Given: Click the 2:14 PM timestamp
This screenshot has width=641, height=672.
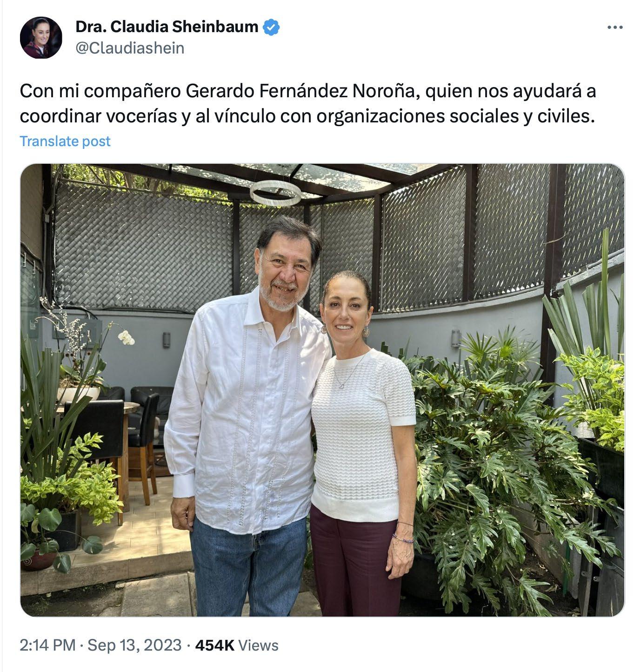Looking at the screenshot, I should coord(47,645).
